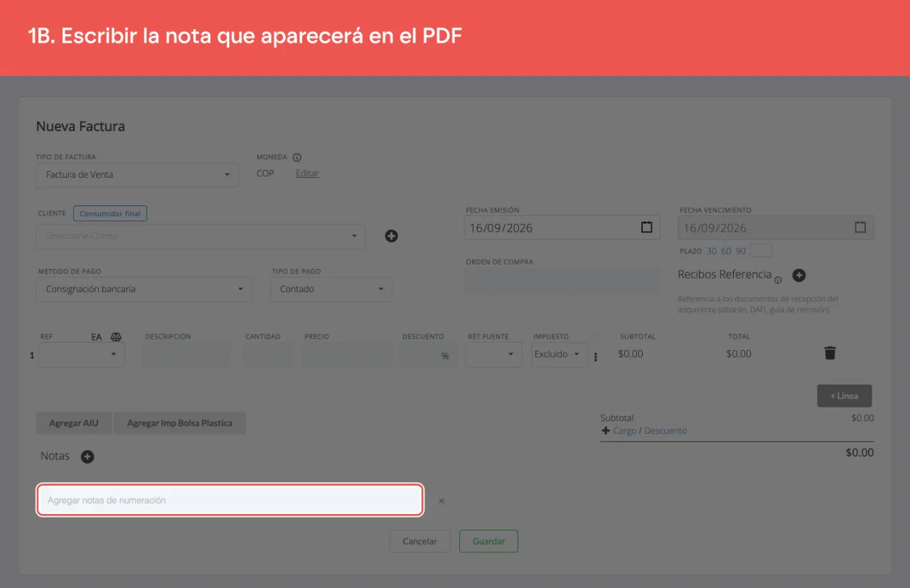910x588 pixels.
Task: Remove the note with the X icon
Action: (x=441, y=501)
